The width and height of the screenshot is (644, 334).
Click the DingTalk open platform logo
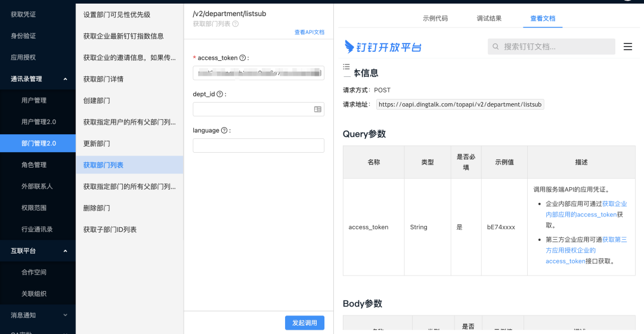(x=383, y=47)
